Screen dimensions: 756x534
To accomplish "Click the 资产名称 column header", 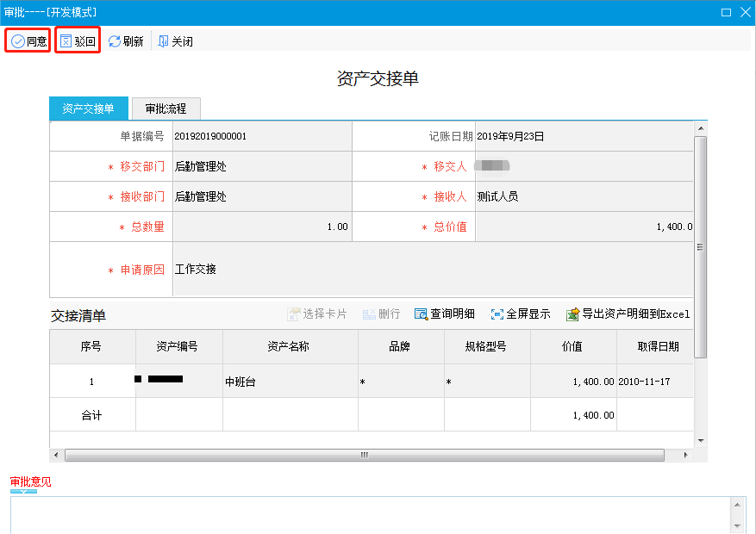I will coord(290,347).
